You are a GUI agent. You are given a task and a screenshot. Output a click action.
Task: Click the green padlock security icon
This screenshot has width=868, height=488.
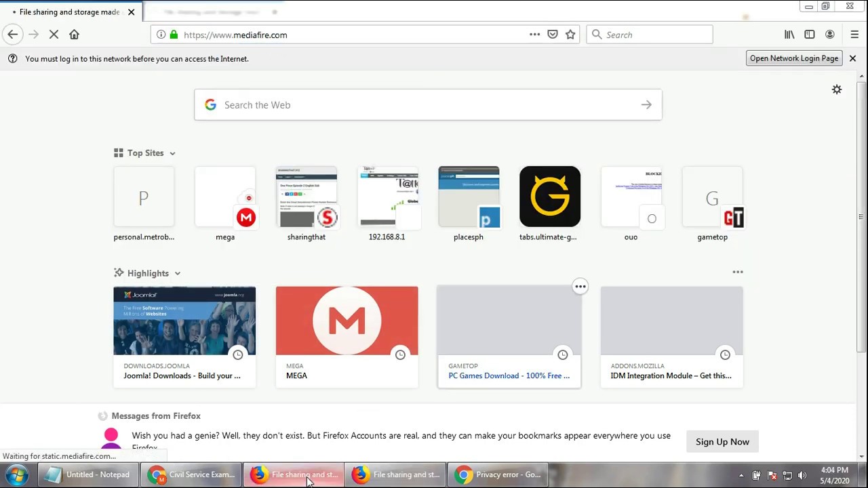click(174, 35)
